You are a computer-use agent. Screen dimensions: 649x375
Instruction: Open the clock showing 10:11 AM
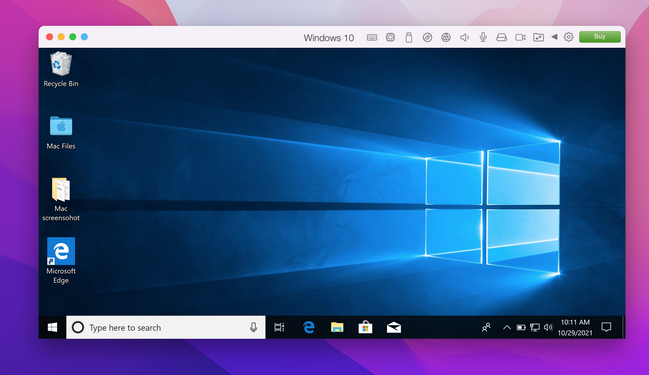[575, 327]
